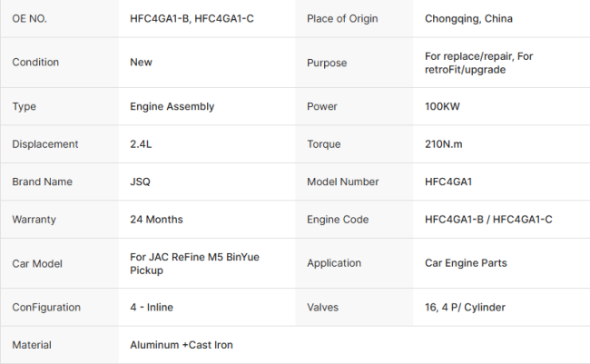
Task: Select the Place of Origin label
Action: click(342, 19)
